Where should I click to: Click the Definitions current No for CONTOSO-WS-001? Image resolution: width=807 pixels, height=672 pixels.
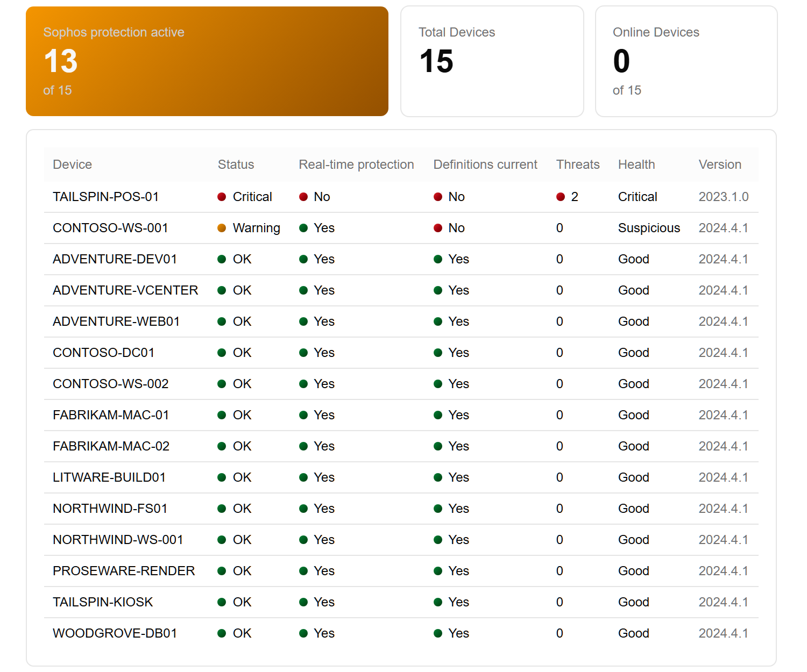449,228
